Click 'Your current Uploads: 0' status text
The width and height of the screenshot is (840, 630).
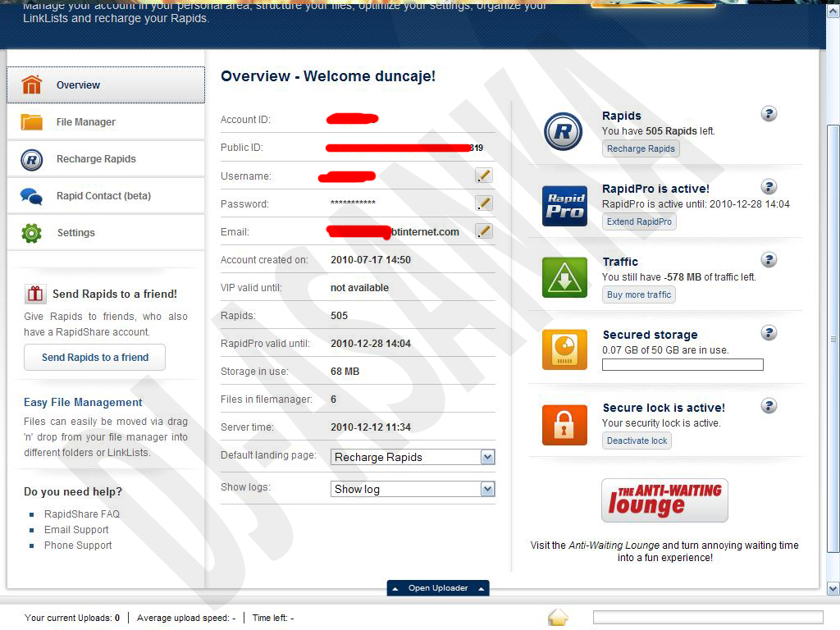(x=72, y=618)
